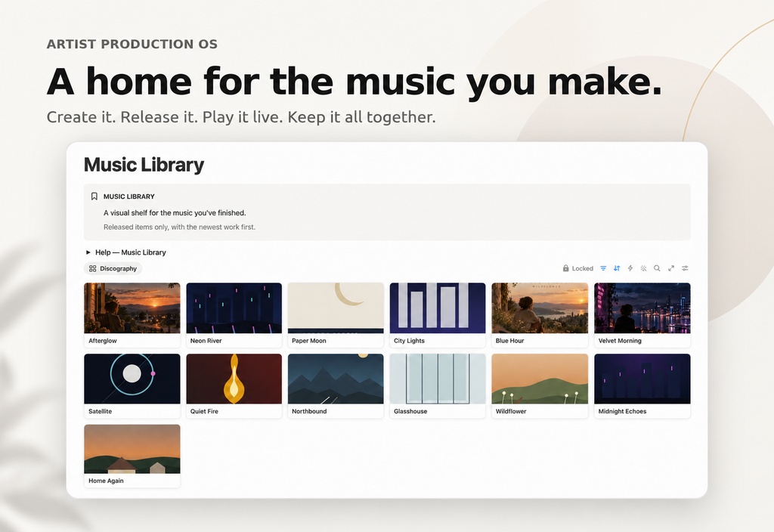Click 'A visual shelf for the music you've finished.'
Image resolution: width=774 pixels, height=532 pixels.
[x=175, y=212]
